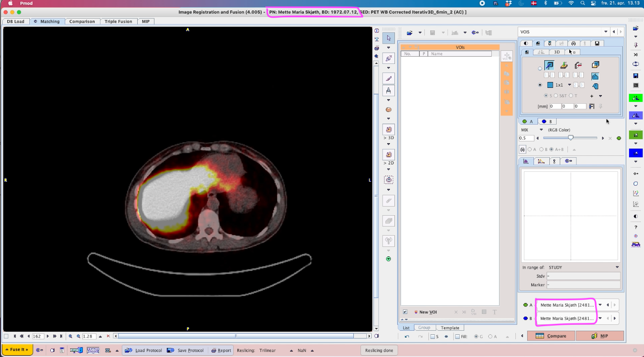
Task: Open the VOIS page selection dropdown
Action: coord(606,32)
